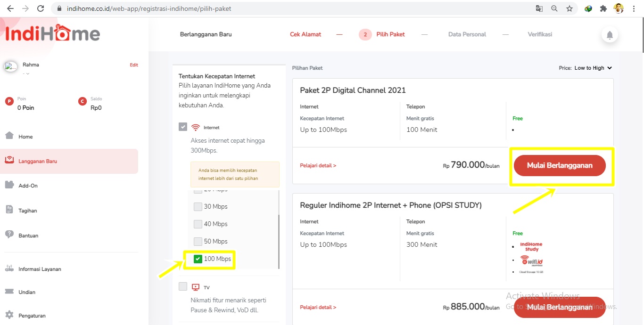Click the Tentukan Kecepatan Internet heading
Viewport: 644px width, 325px height.
pos(217,76)
